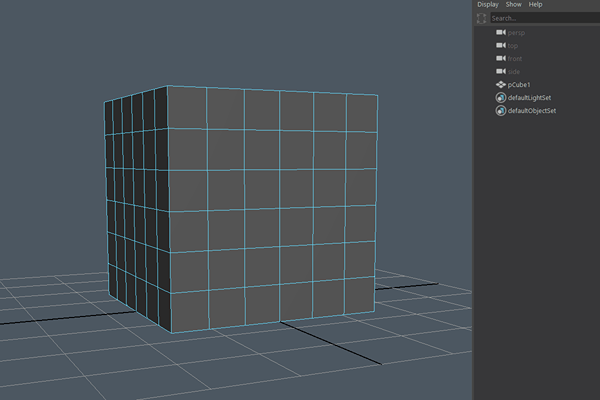Select the defaultObjectSet name in the Outliner
Viewport: 600px width, 400px height.
tap(533, 110)
